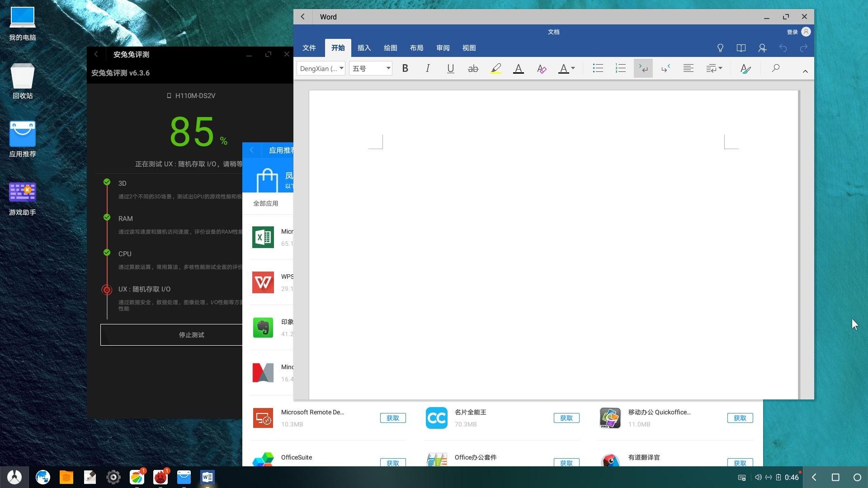Select the 3D test item in AnTuTu
The width and height of the screenshot is (868, 488).
click(122, 183)
